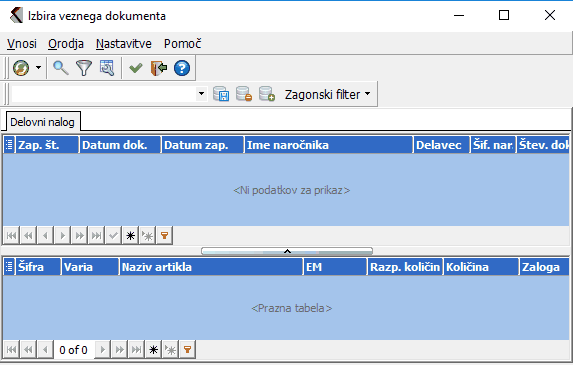Viewport: 573px width, 365px height.
Task: Click the column chooser icon beside Zap. št.
Action: point(9,145)
